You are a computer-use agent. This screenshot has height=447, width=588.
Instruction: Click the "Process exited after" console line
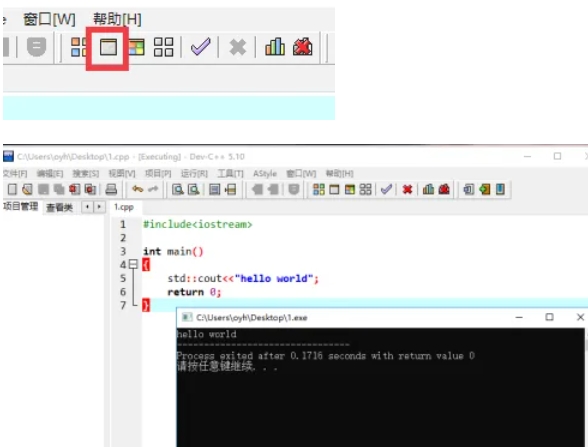point(326,356)
